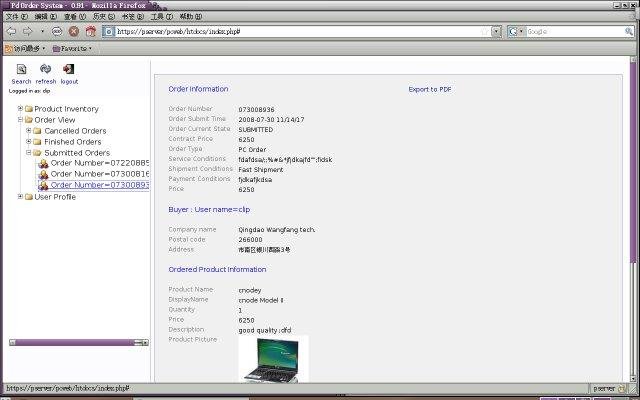The image size is (640, 400).
Task: Select the highlighted Order Number=07300893 link
Action: (x=100, y=185)
